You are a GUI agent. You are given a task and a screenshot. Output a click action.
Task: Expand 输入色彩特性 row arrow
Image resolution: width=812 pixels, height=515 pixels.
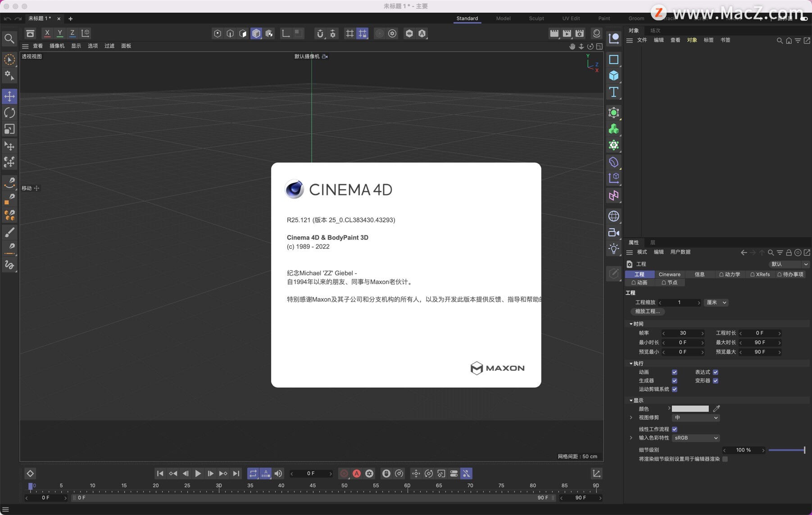[x=631, y=438]
